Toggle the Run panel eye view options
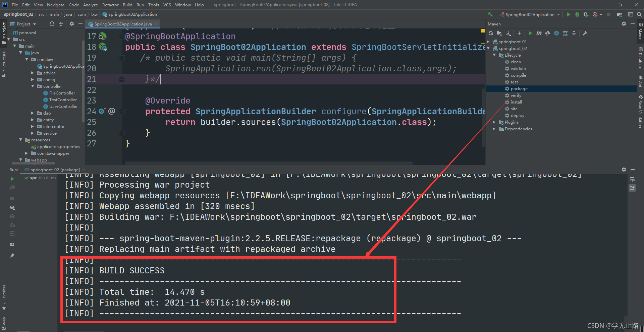This screenshot has width=644, height=332. (12, 208)
